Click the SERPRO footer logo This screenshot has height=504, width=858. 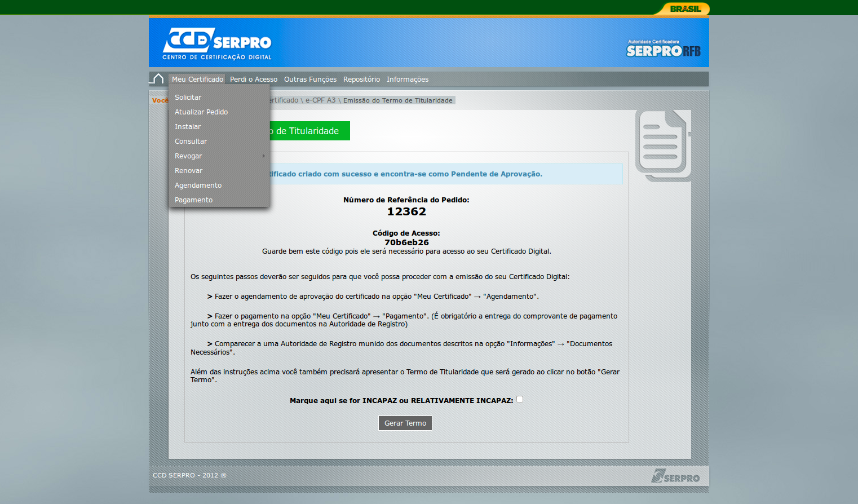(675, 476)
